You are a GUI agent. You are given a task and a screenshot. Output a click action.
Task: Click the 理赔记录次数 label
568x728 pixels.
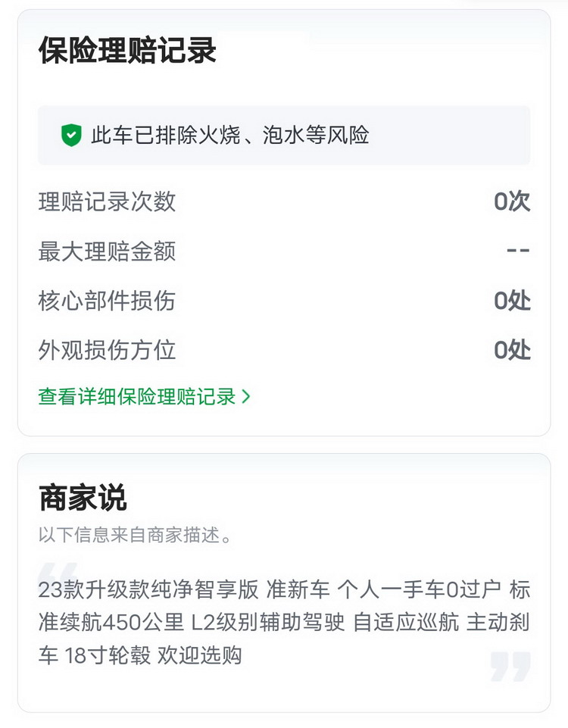pos(107,202)
